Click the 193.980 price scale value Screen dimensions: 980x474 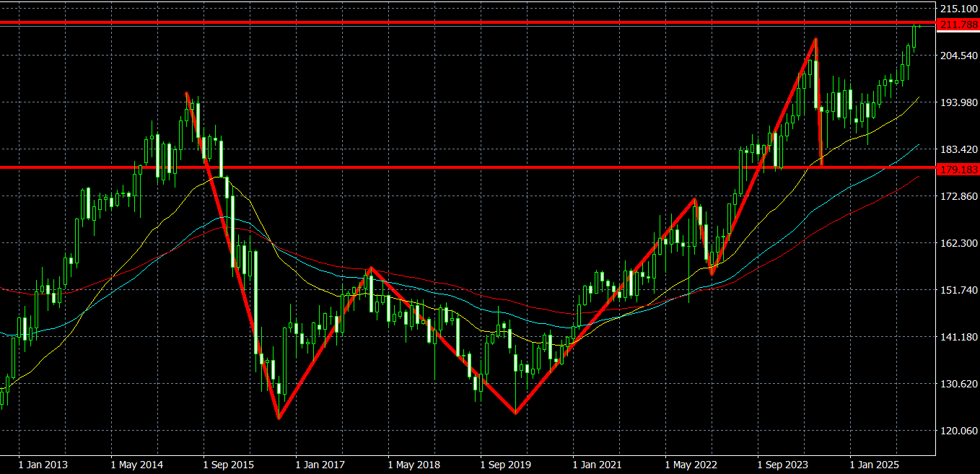959,102
